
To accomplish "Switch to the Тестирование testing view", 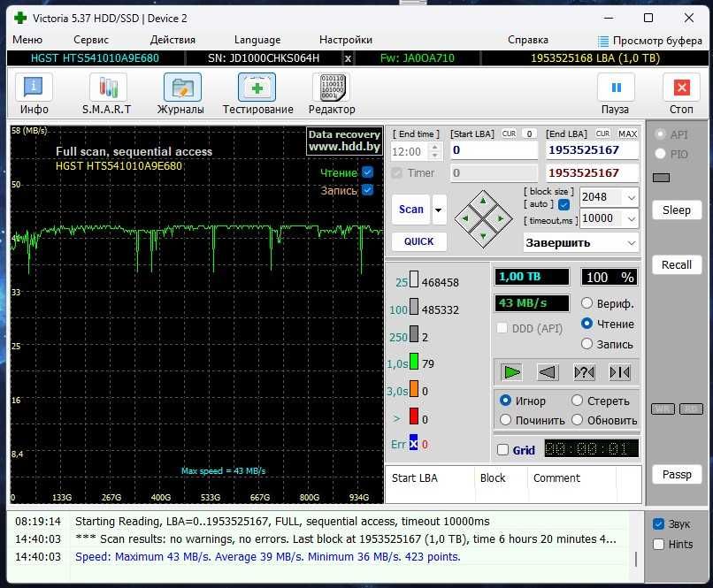I will [x=257, y=94].
